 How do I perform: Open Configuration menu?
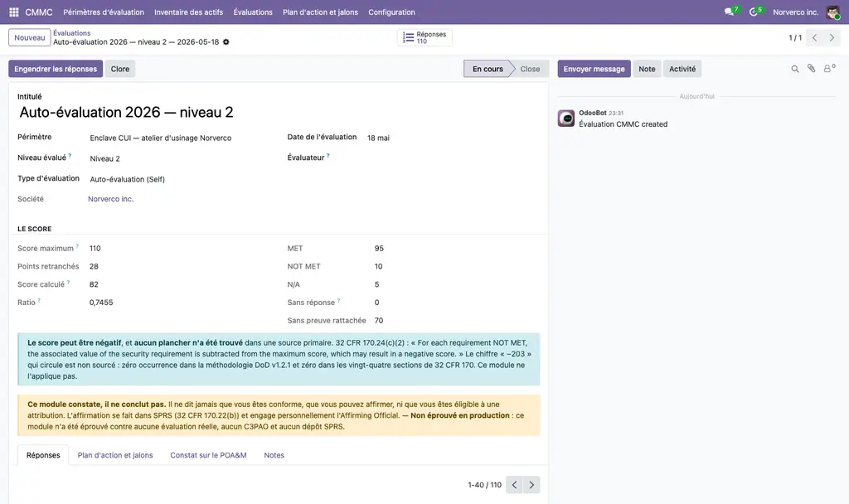point(391,12)
